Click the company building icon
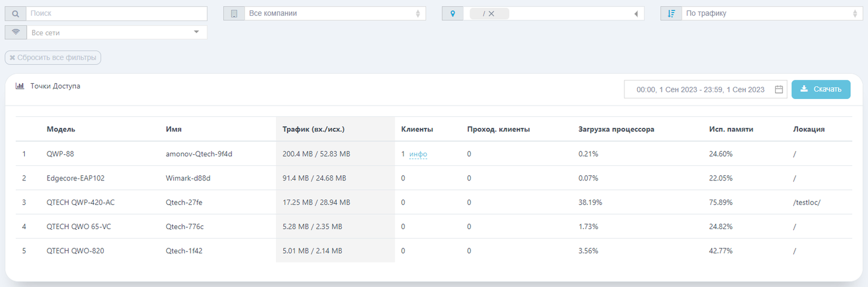 [234, 13]
